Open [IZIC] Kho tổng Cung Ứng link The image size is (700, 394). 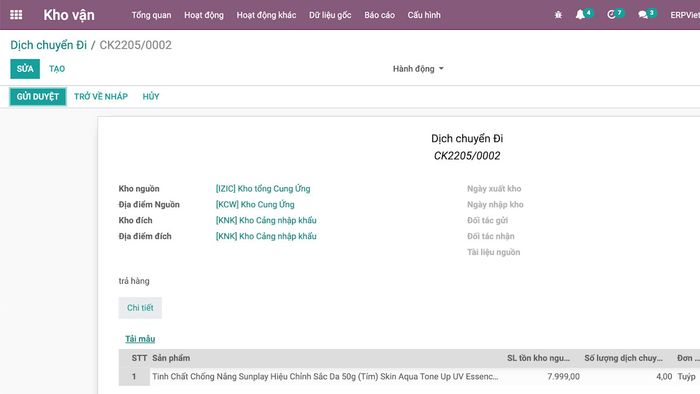pos(263,189)
